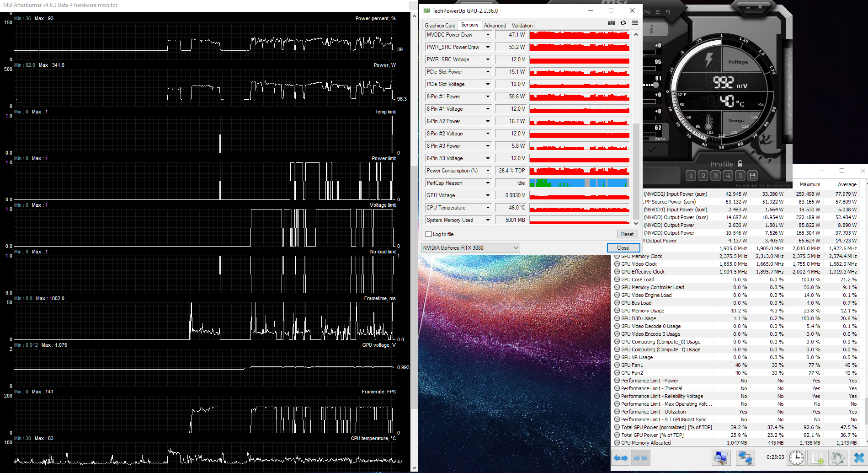Open HWiNFO network monitors icon

[x=745, y=458]
